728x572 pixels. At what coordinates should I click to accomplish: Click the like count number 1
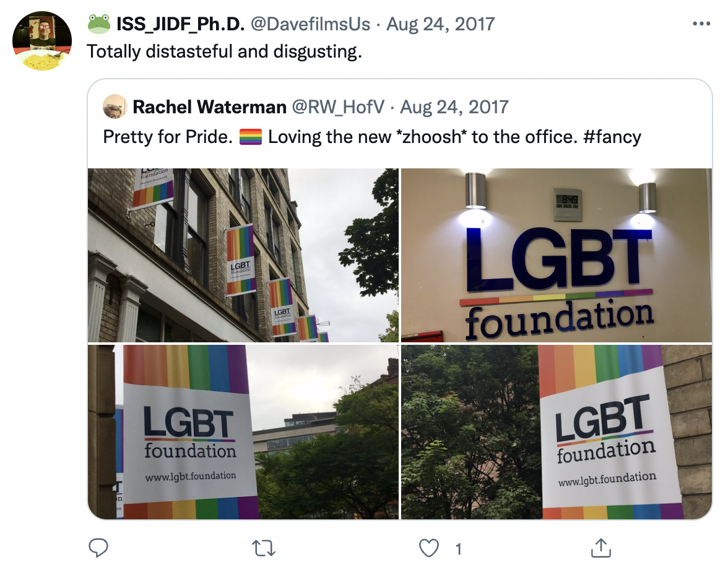pyautogui.click(x=458, y=549)
